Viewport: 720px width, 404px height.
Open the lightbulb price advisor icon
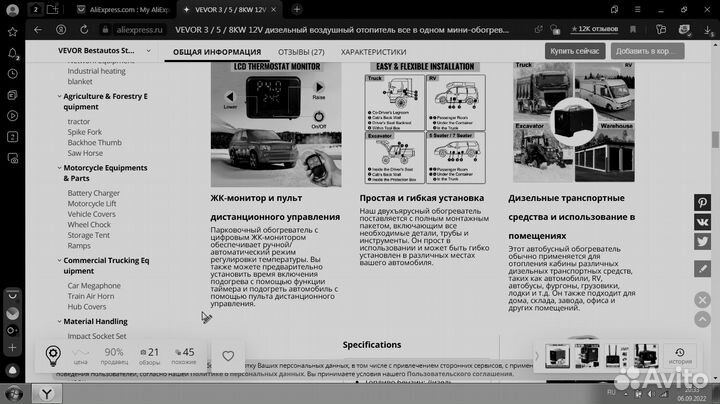[53, 356]
